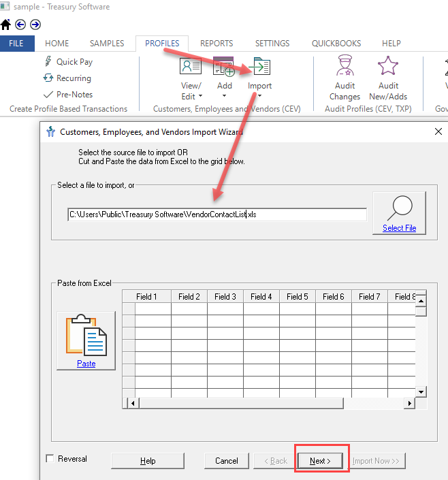Select the Field 7 column header
Image resolution: width=448 pixels, height=480 pixels.
(370, 297)
